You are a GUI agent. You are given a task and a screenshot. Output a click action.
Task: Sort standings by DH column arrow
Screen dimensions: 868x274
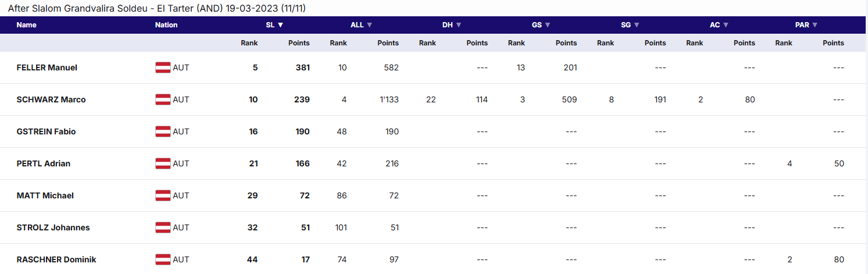click(x=458, y=25)
